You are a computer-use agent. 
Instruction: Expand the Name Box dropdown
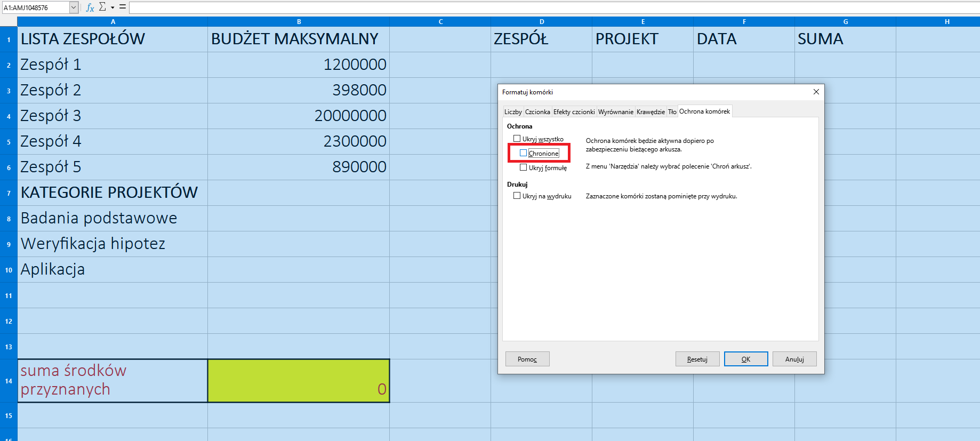[x=74, y=7]
